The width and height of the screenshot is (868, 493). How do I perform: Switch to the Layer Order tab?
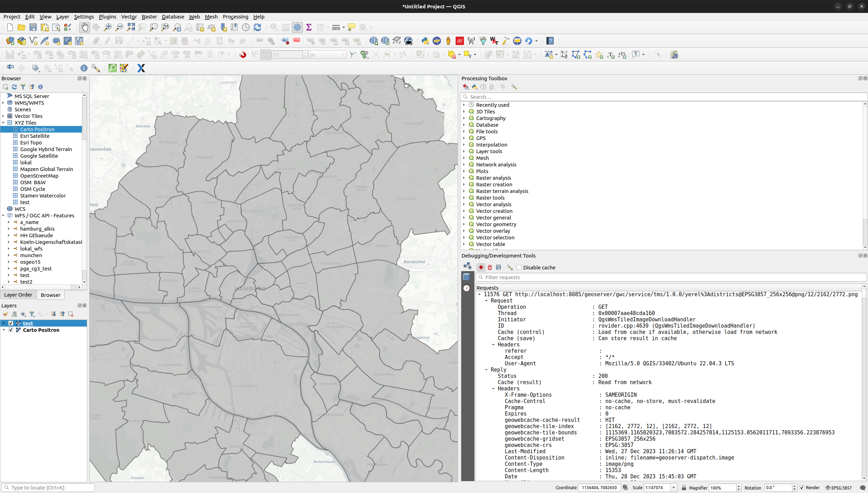coord(18,295)
